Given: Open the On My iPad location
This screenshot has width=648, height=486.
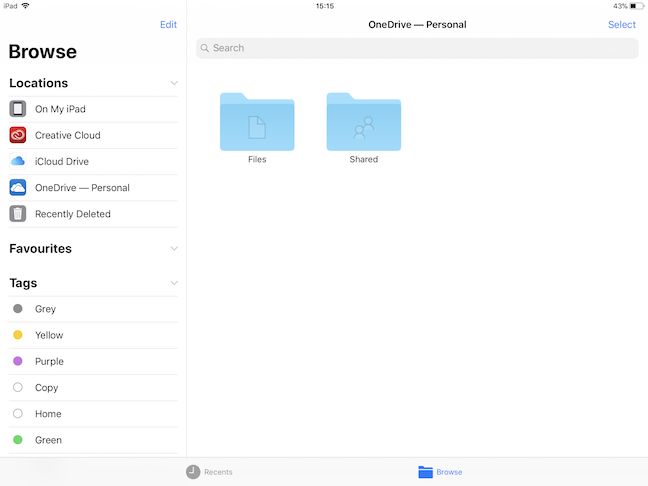Looking at the screenshot, I should click(93, 109).
